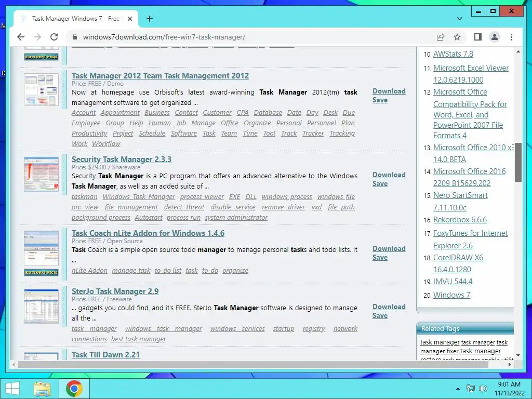
Task: Open Task Till Dawn 2.21 link
Action: tap(105, 354)
